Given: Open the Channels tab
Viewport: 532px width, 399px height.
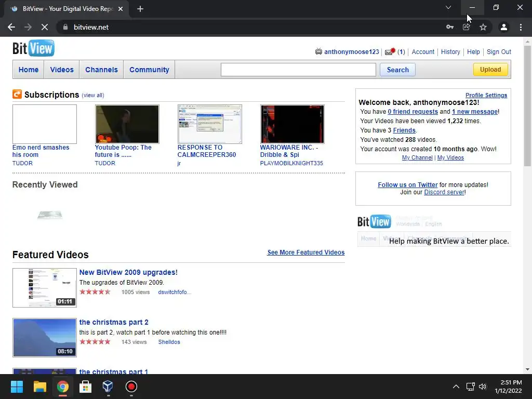Looking at the screenshot, I should 101,70.
